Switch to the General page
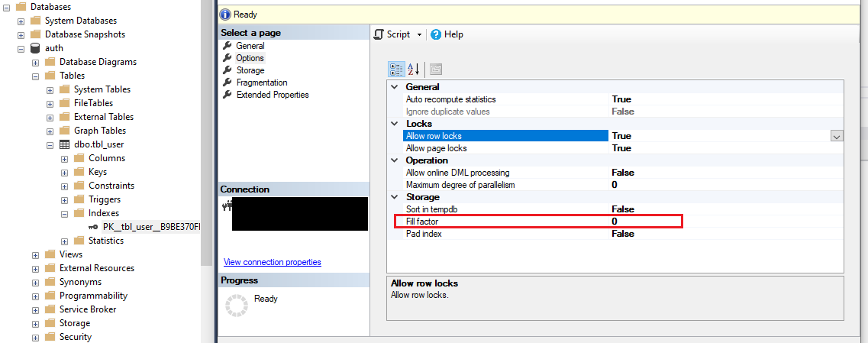This screenshot has height=343, width=868. tap(250, 46)
